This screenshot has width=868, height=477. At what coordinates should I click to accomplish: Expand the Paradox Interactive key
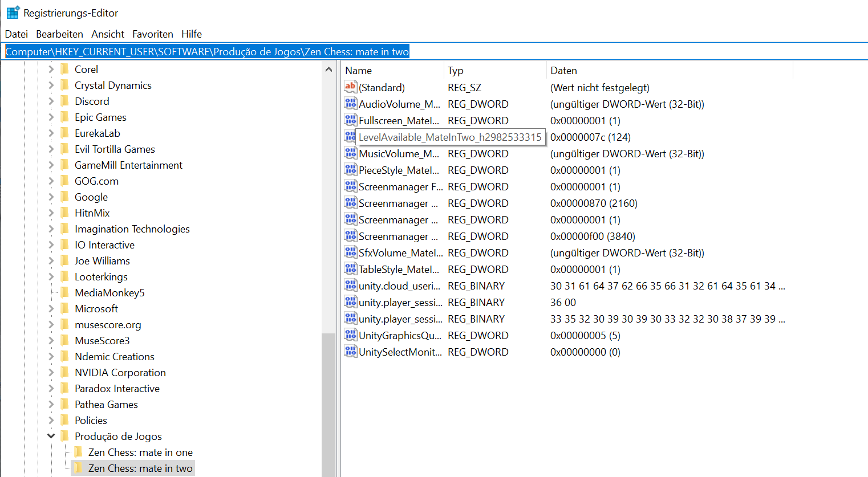[x=51, y=388]
